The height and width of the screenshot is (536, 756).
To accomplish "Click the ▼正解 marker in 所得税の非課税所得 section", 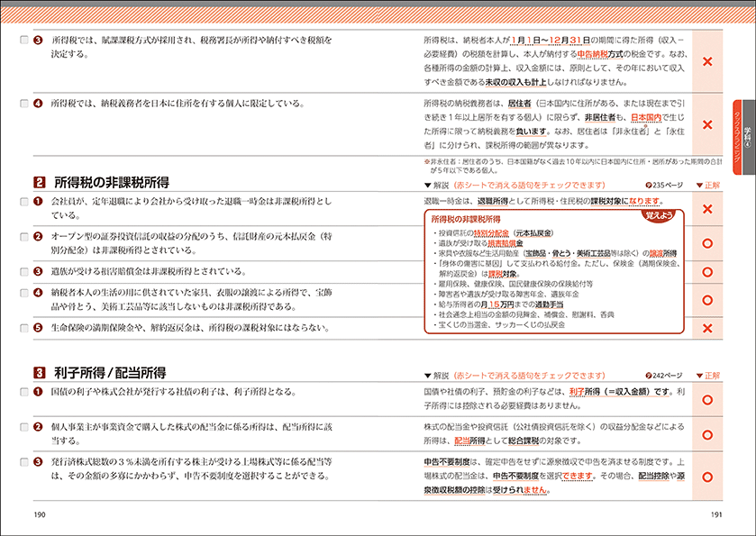I will [x=707, y=185].
